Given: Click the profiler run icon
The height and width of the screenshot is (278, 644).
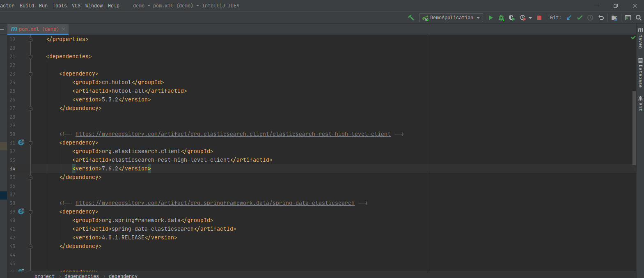Looking at the screenshot, I should click(x=523, y=18).
